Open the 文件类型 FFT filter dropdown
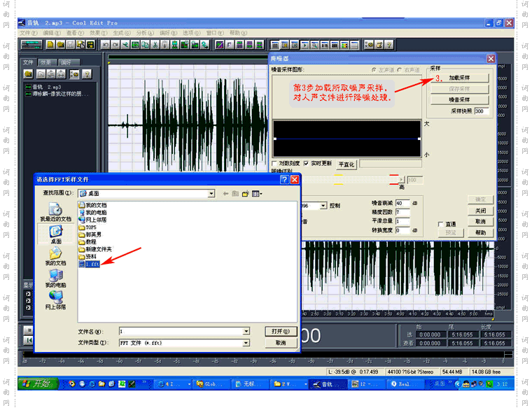The image size is (532, 408). [x=246, y=343]
